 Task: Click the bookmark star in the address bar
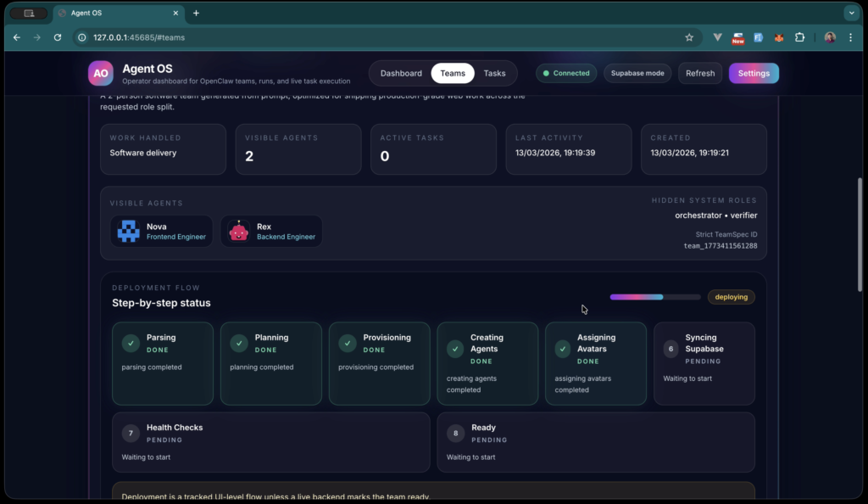pos(689,37)
